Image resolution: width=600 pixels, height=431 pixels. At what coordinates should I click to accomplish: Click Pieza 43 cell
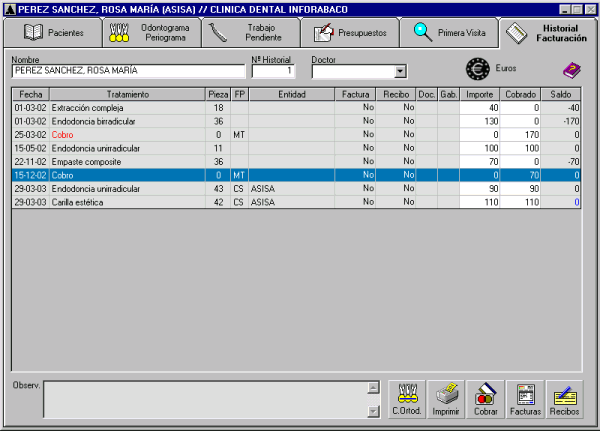(x=218, y=189)
